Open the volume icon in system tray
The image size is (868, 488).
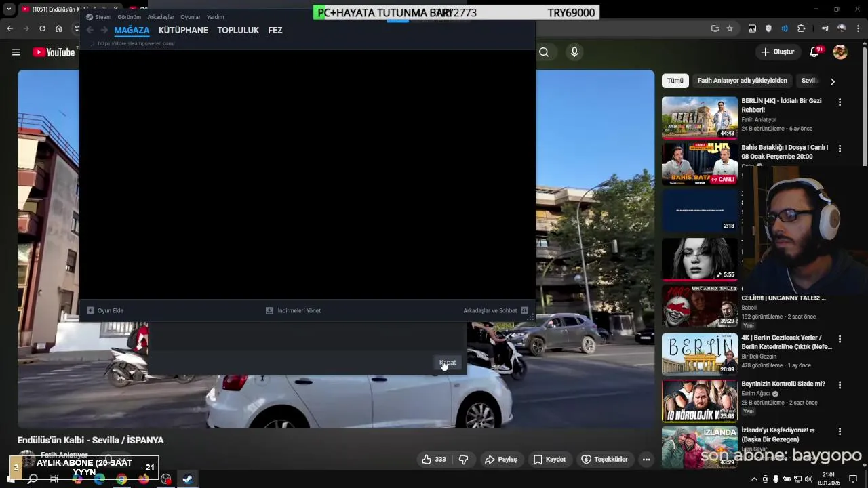808,479
